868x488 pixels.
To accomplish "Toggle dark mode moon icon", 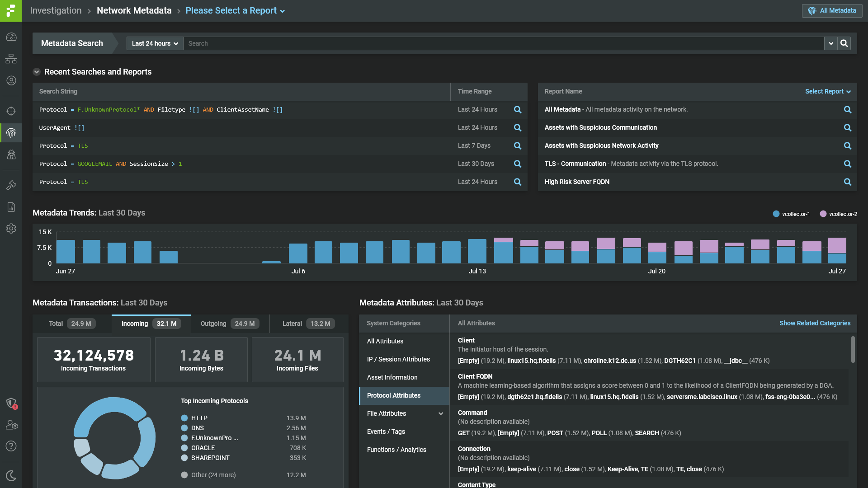I will pos(11,475).
